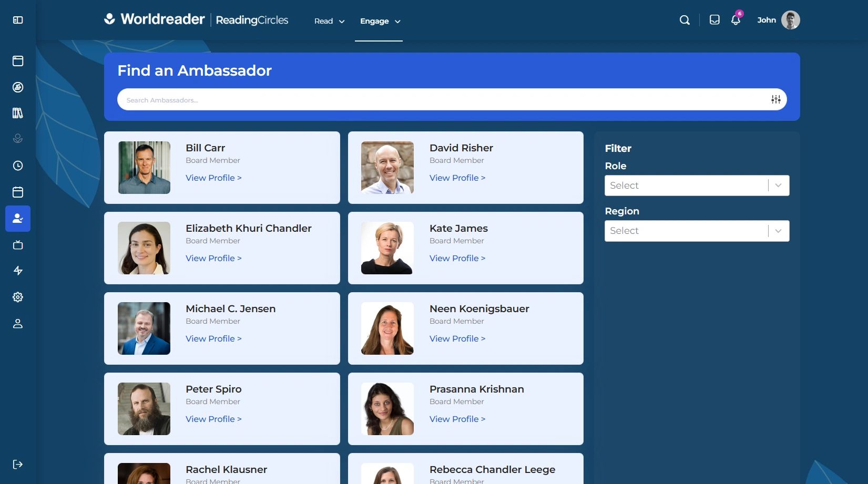
Task: Open the Read menu
Action: pyautogui.click(x=329, y=21)
